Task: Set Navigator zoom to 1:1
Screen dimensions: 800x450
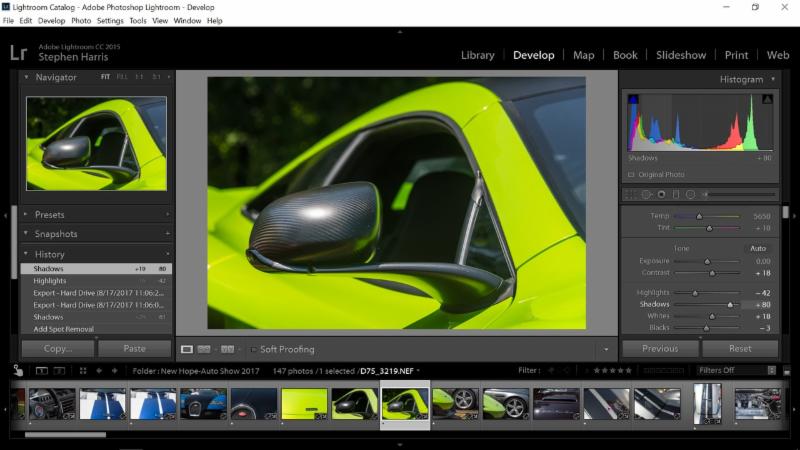Action: 139,77
